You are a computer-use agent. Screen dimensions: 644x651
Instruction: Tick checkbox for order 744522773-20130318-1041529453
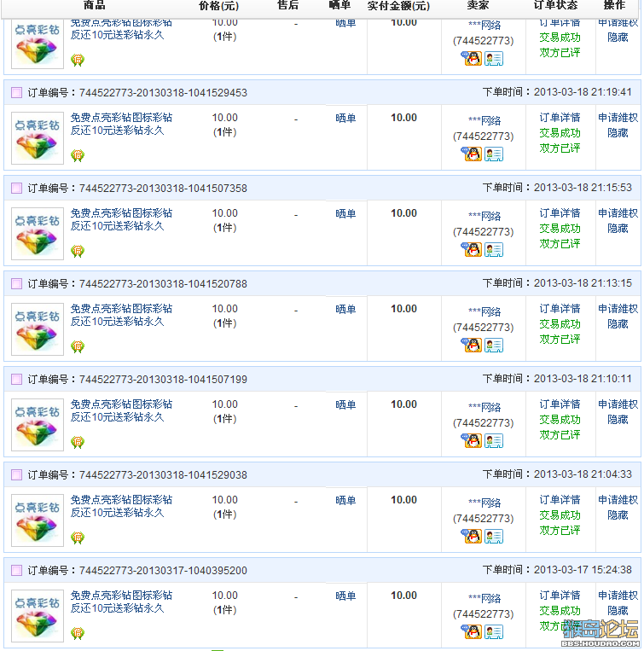16,93
